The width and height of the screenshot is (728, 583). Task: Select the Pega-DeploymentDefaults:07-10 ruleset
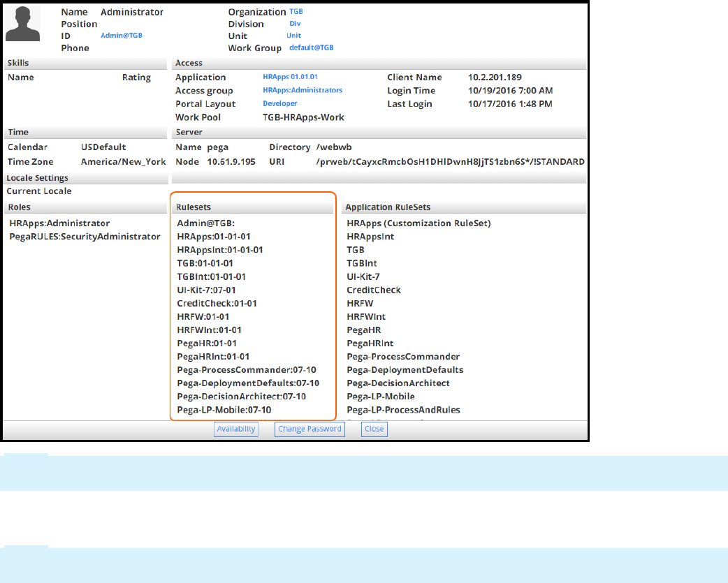[248, 383]
